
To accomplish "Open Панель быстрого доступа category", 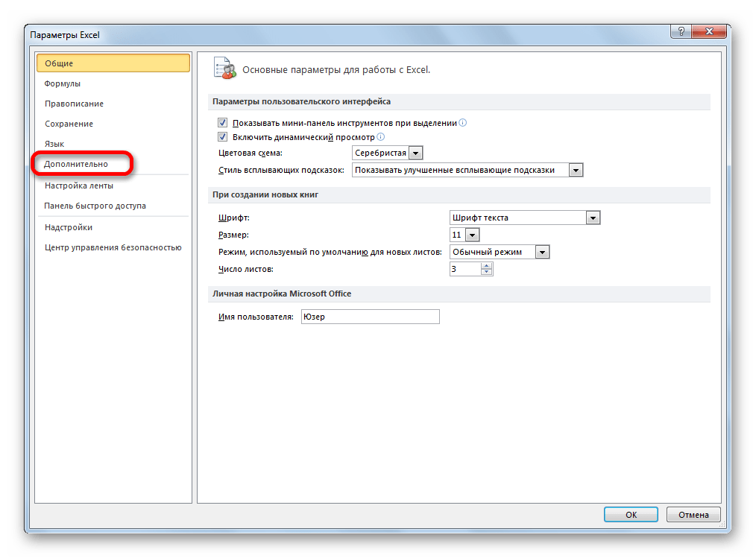I will pos(95,206).
